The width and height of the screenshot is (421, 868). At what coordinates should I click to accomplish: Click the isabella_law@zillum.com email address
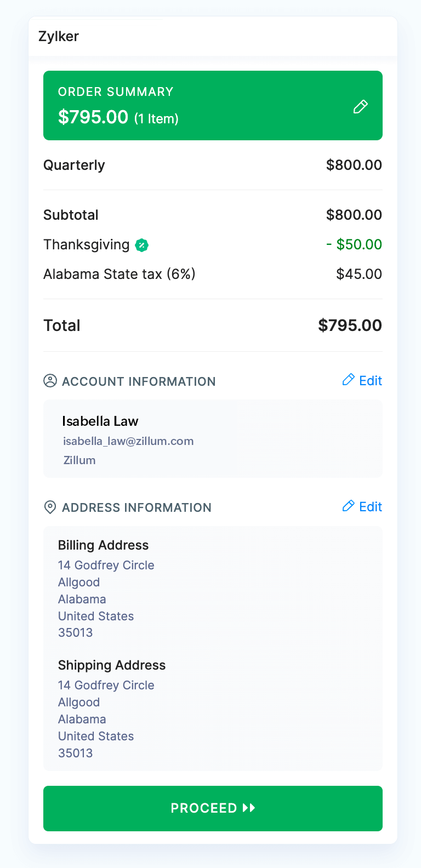click(128, 441)
